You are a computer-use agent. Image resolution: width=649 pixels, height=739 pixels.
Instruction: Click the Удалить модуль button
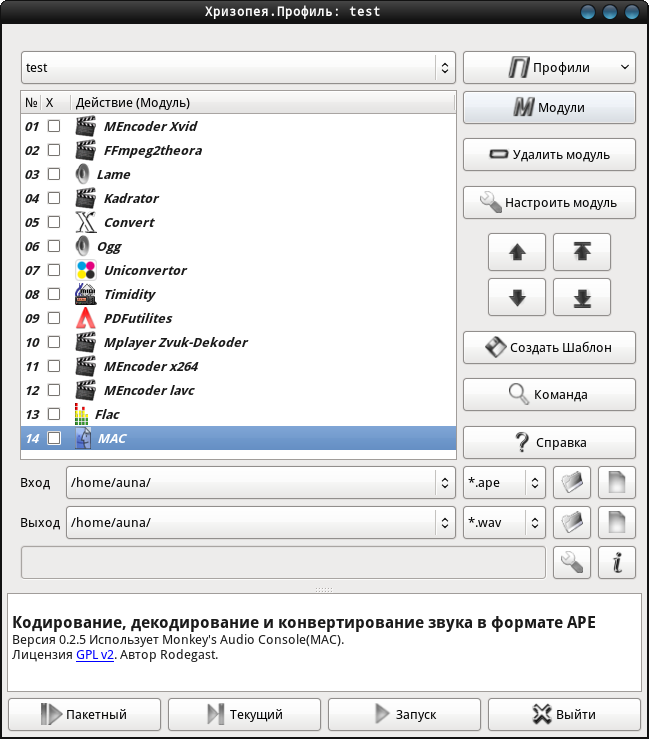549,155
